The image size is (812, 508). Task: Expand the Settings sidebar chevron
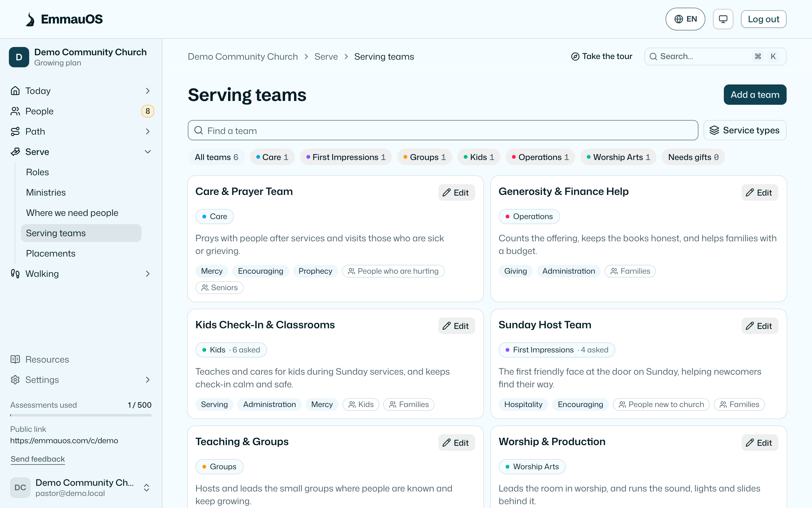click(x=147, y=380)
